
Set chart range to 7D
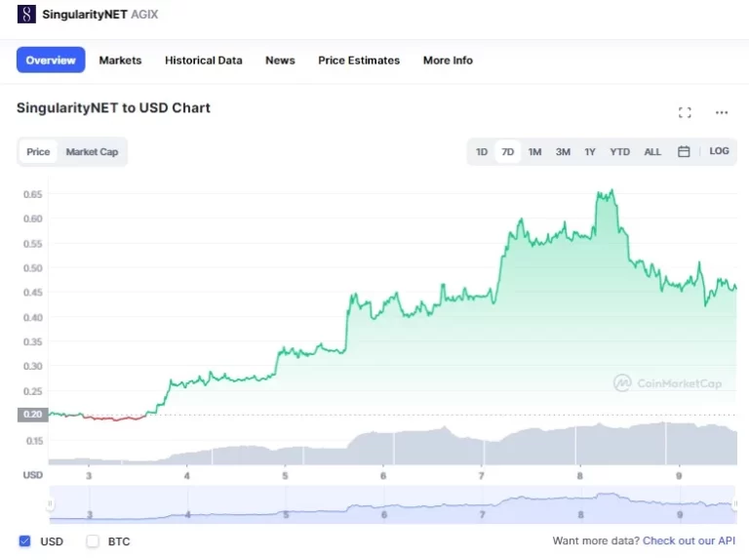[507, 152]
